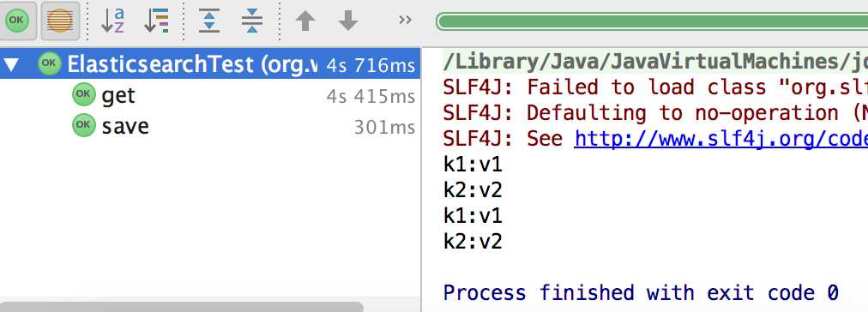Image resolution: width=868 pixels, height=312 pixels.
Task: Go to next failed test arrow
Action: pos(348,21)
